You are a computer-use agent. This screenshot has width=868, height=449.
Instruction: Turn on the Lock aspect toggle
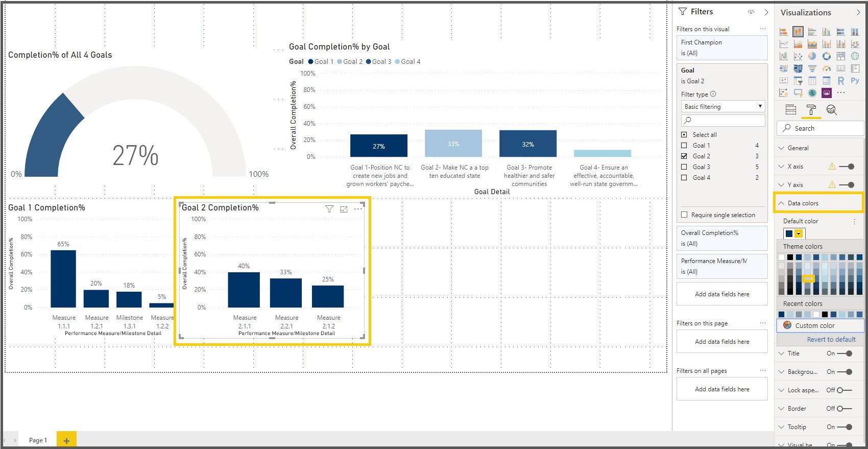point(845,390)
